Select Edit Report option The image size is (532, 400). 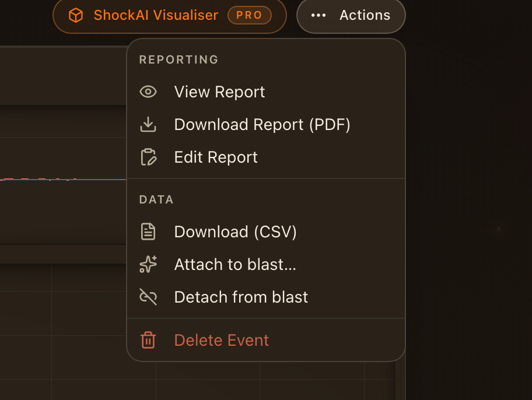click(265, 157)
